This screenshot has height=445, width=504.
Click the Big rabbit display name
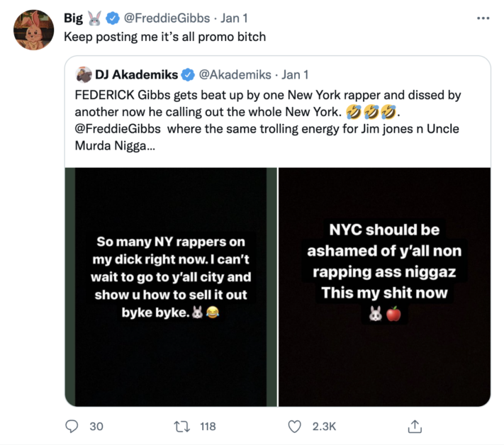tap(83, 18)
